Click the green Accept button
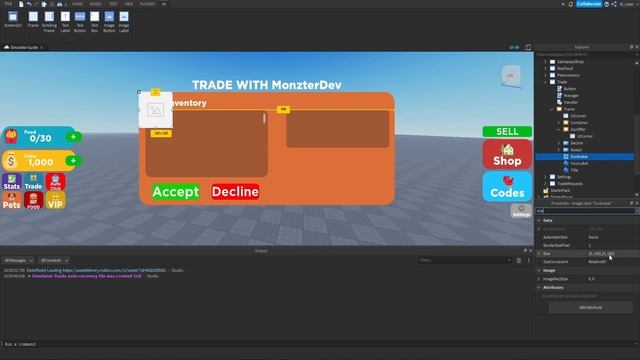Viewport: 640px width, 360px height. [x=176, y=192]
